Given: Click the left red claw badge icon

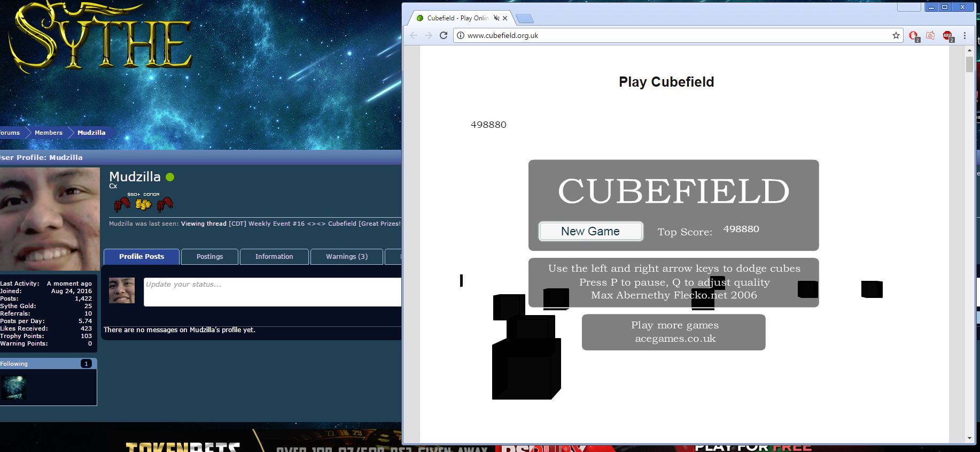Looking at the screenshot, I should coord(122,204).
